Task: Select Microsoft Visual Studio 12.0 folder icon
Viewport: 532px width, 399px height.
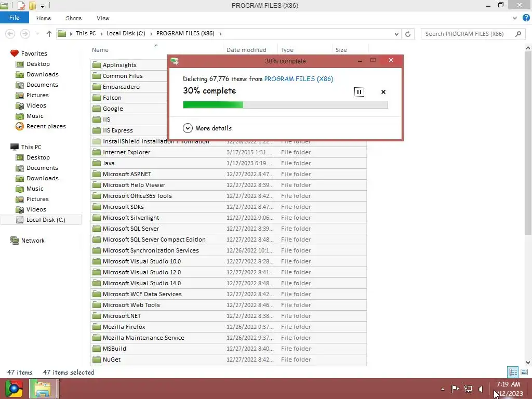Action: pyautogui.click(x=97, y=272)
